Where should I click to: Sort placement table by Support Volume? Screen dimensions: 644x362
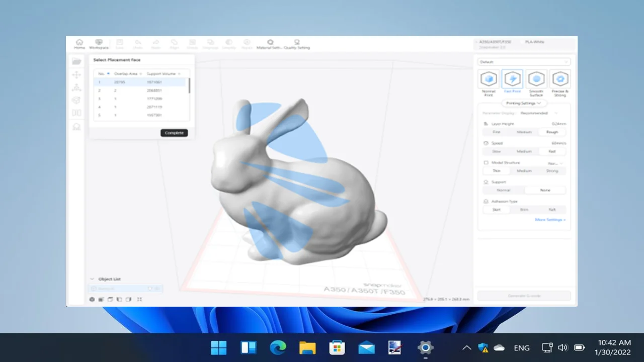point(164,73)
